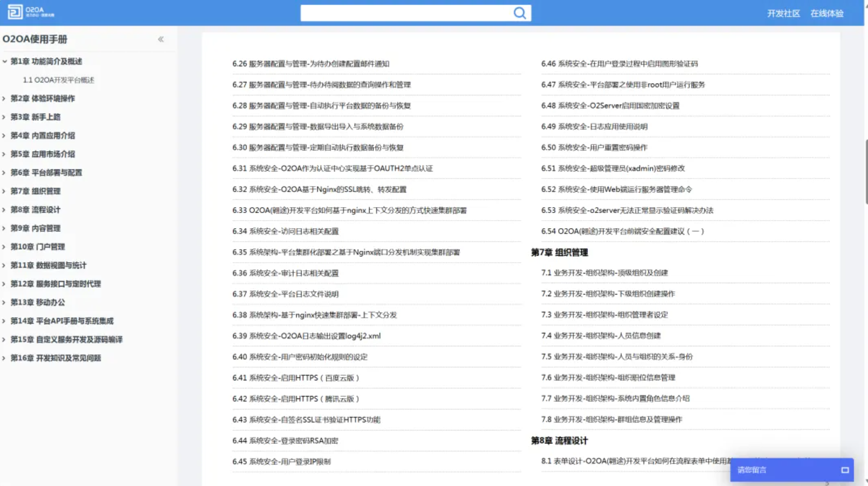
Task: Open article 6.46 登录过程中启用图形验证码
Action: (x=620, y=64)
